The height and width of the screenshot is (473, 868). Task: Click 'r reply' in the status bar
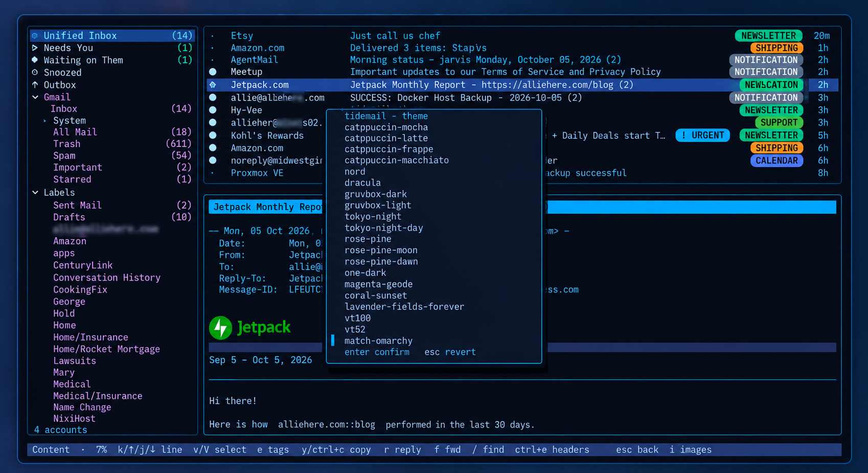[x=402, y=450]
